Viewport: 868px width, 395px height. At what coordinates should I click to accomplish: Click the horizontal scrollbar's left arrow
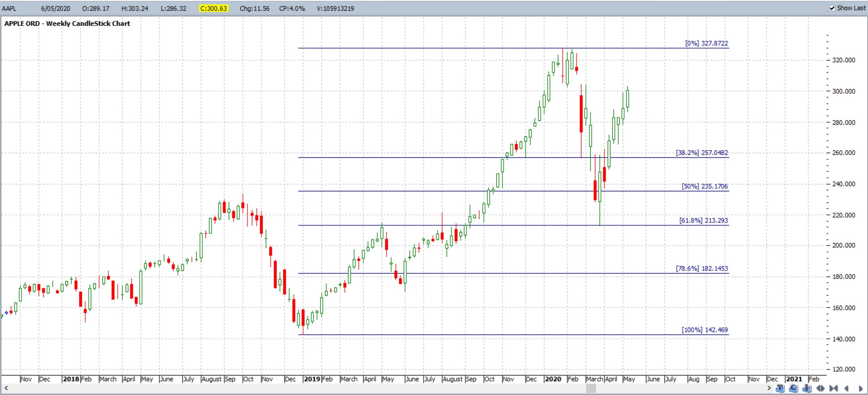(x=6, y=388)
